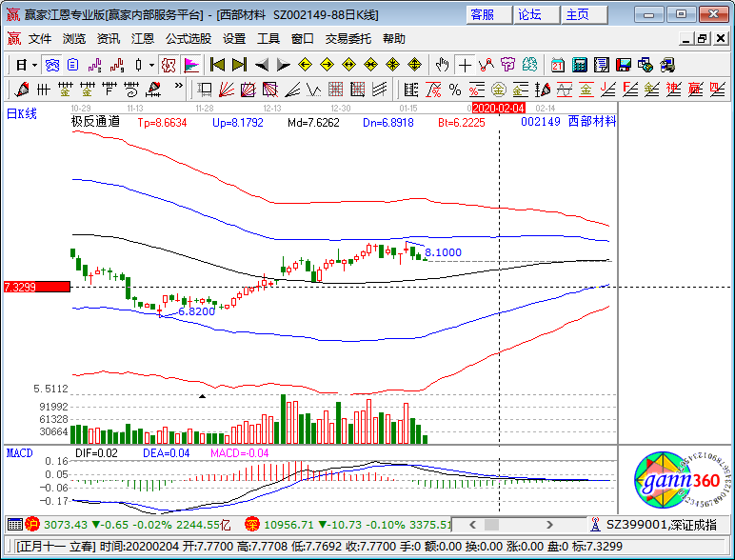This screenshot has height=560, width=735.
Task: Expand the arrow beside the 日 icon
Action: (x=33, y=65)
